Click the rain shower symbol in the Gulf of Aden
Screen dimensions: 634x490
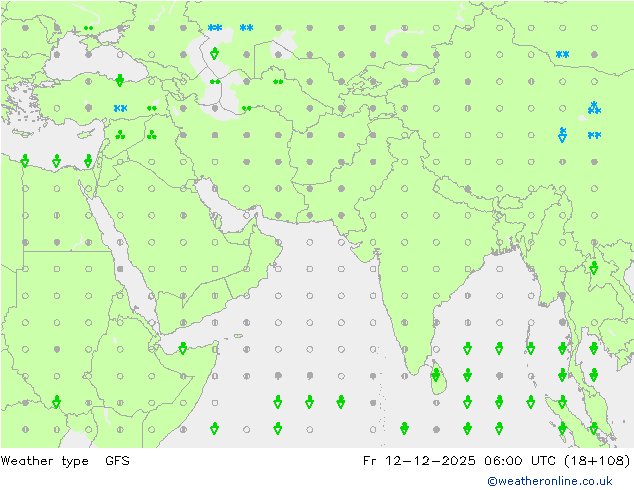click(x=183, y=348)
